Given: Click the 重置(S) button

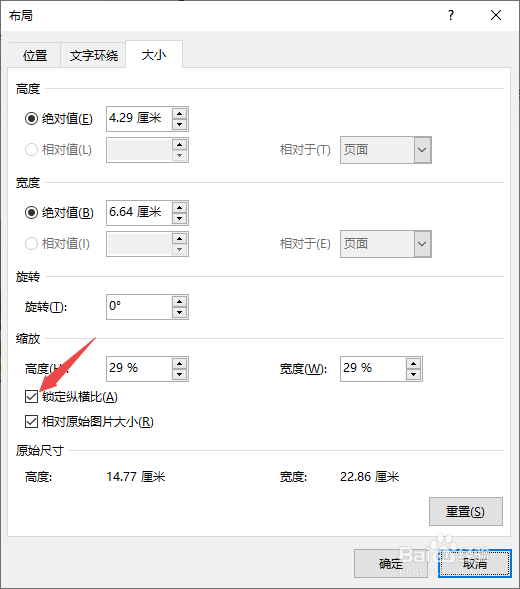Looking at the screenshot, I should tap(466, 511).
